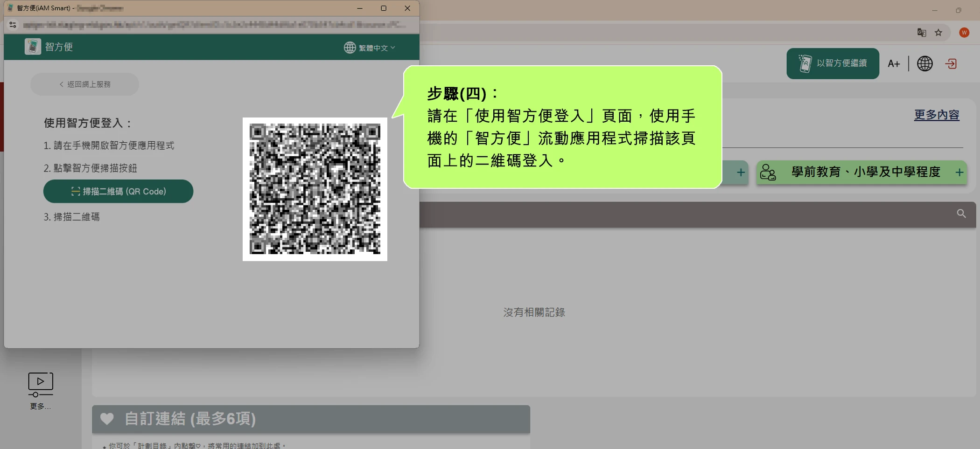Image resolution: width=980 pixels, height=449 pixels.
Task: Maximize the iAM Smart popup window
Action: (x=384, y=8)
